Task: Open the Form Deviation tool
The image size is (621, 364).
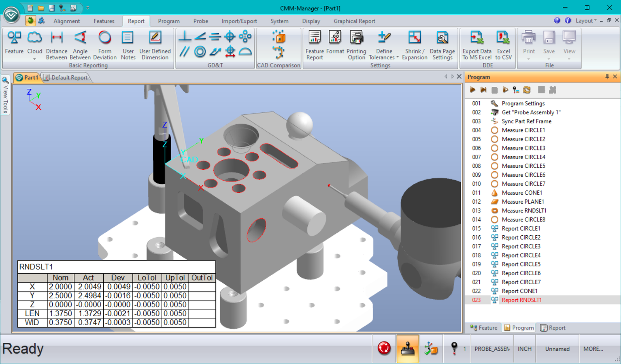Action: tap(104, 45)
